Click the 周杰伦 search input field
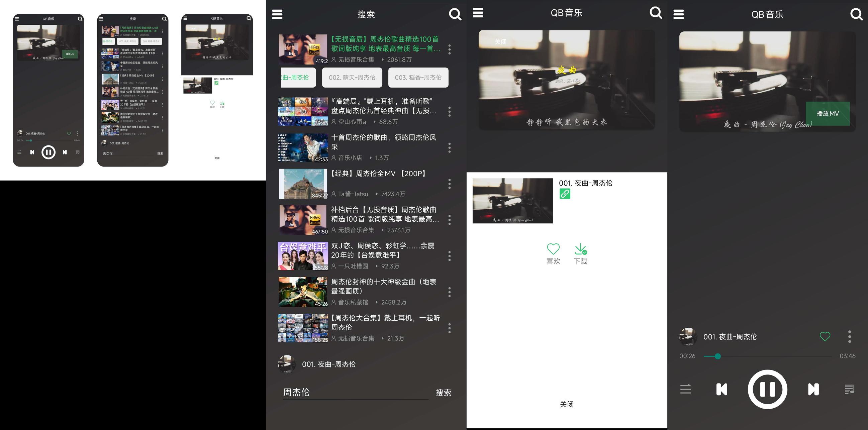This screenshot has height=430, width=868. tap(356, 392)
